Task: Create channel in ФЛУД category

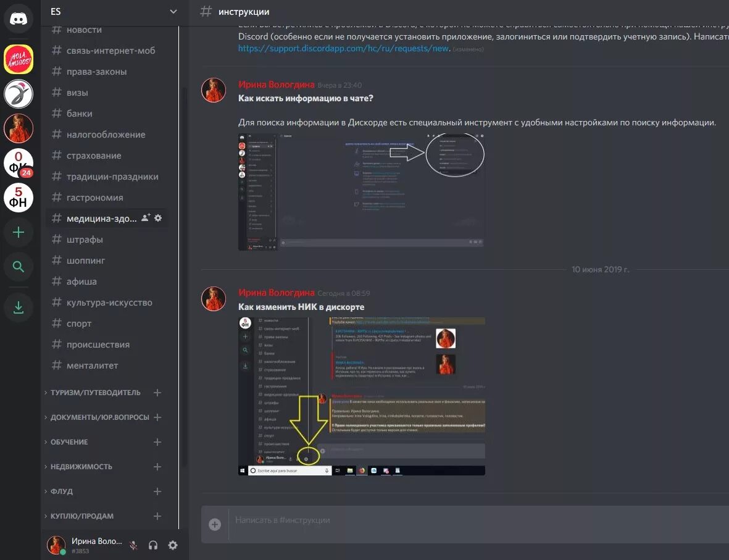Action: point(157,491)
